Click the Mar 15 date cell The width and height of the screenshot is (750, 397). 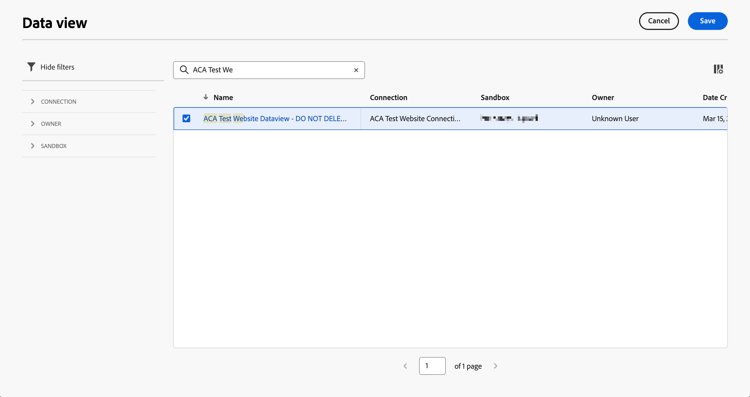tap(715, 118)
